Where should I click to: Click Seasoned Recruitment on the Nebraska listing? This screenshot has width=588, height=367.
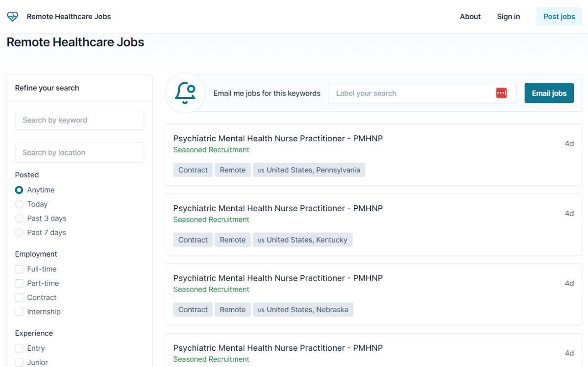coord(211,290)
